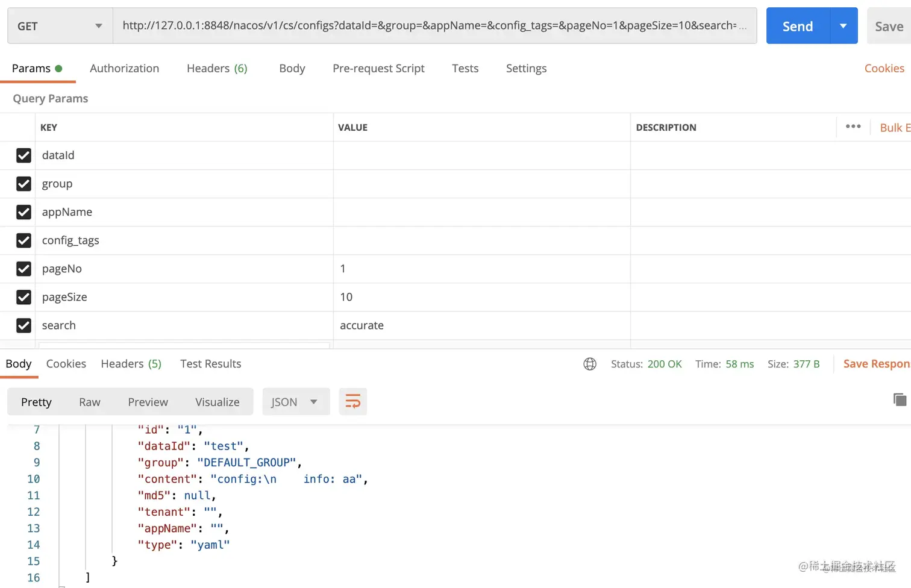Click the word wrap icon in response toolbar
Screen dimensions: 911x588
pyautogui.click(x=352, y=402)
